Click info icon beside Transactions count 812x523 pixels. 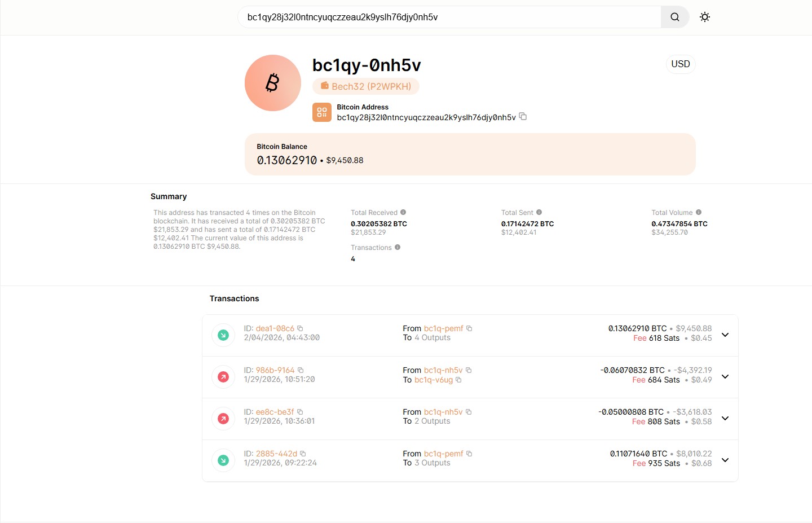[398, 247]
